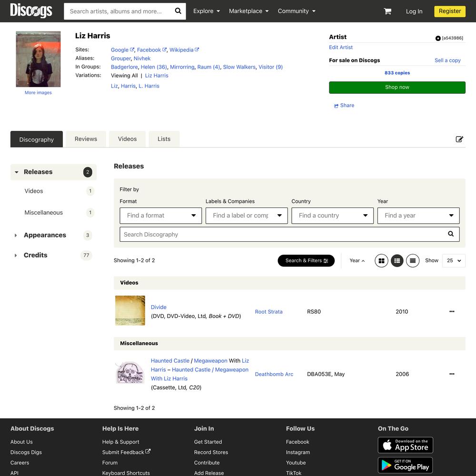Open the Find a country dropdown
476x476 pixels.
[x=332, y=216]
